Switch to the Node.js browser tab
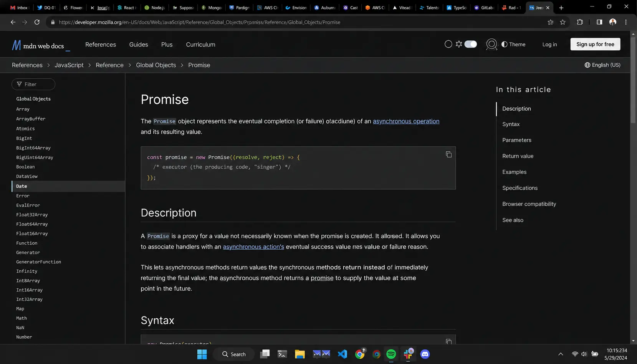Viewport: 637px width, 364px height. point(155,8)
